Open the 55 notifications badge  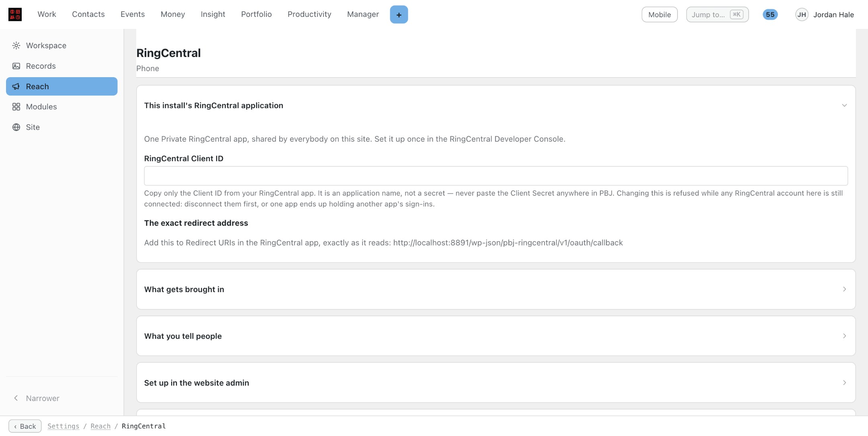pos(770,14)
